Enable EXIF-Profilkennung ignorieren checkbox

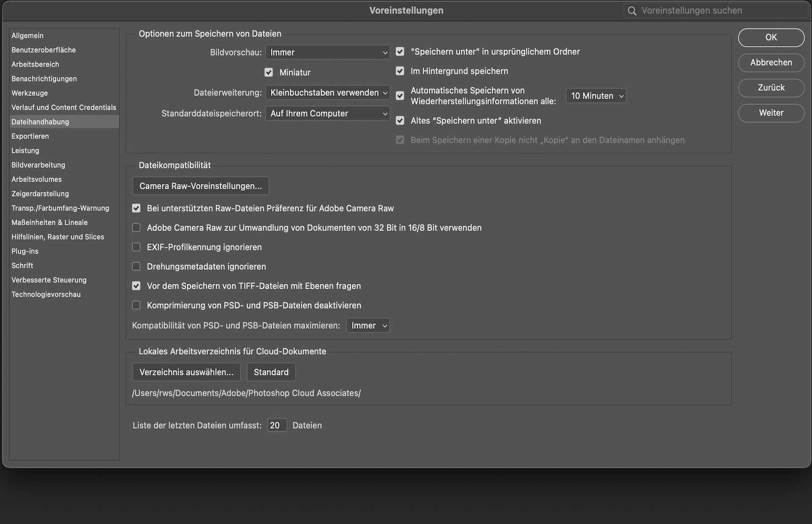[137, 247]
